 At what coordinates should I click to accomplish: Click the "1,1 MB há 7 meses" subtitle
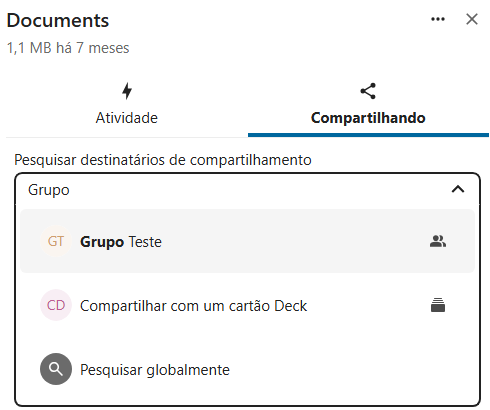[x=68, y=48]
